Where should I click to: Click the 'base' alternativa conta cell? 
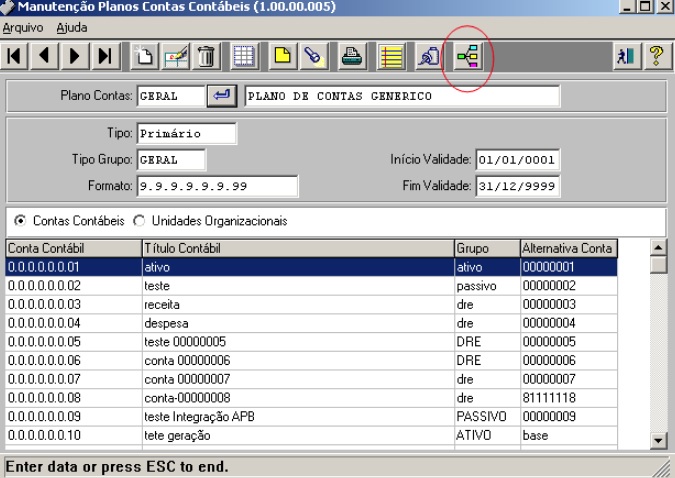tap(569, 435)
